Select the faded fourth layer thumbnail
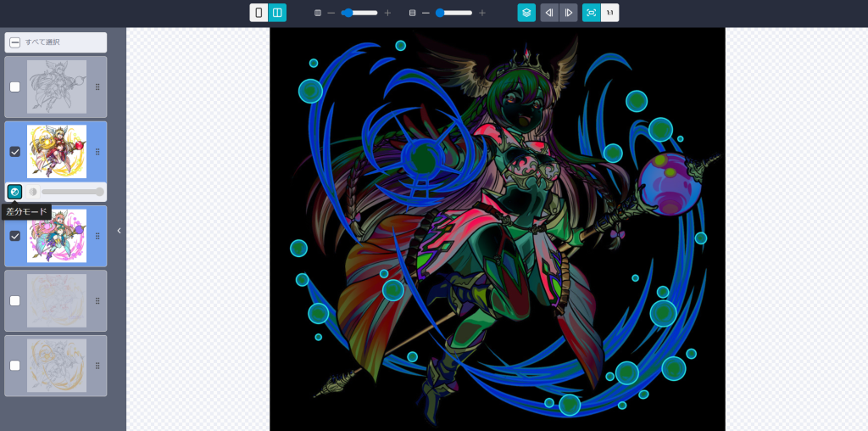The height and width of the screenshot is (431, 868). [x=57, y=300]
